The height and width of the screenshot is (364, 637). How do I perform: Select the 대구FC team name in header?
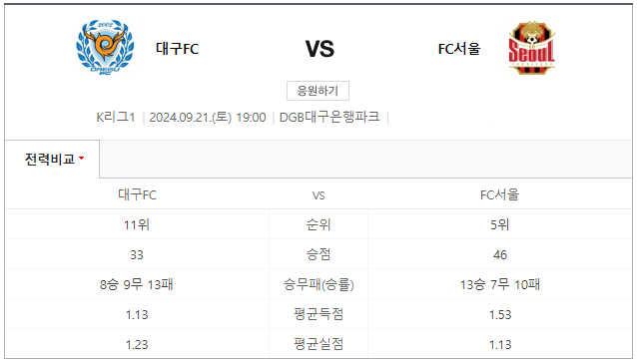coord(177,49)
